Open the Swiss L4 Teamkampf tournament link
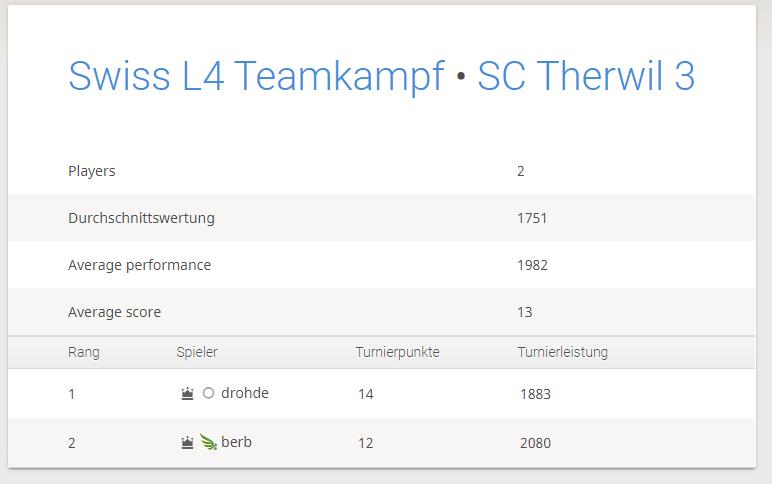772x484 pixels. point(257,76)
